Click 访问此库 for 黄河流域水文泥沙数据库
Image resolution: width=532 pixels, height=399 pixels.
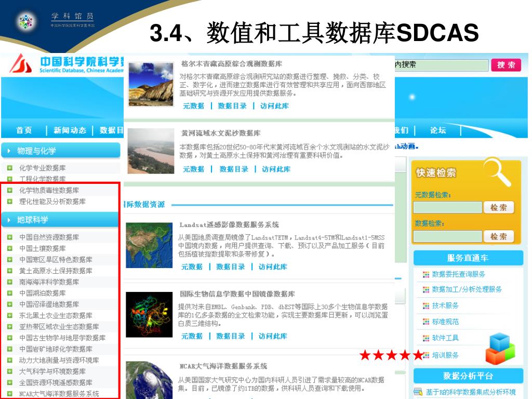[x=276, y=169]
